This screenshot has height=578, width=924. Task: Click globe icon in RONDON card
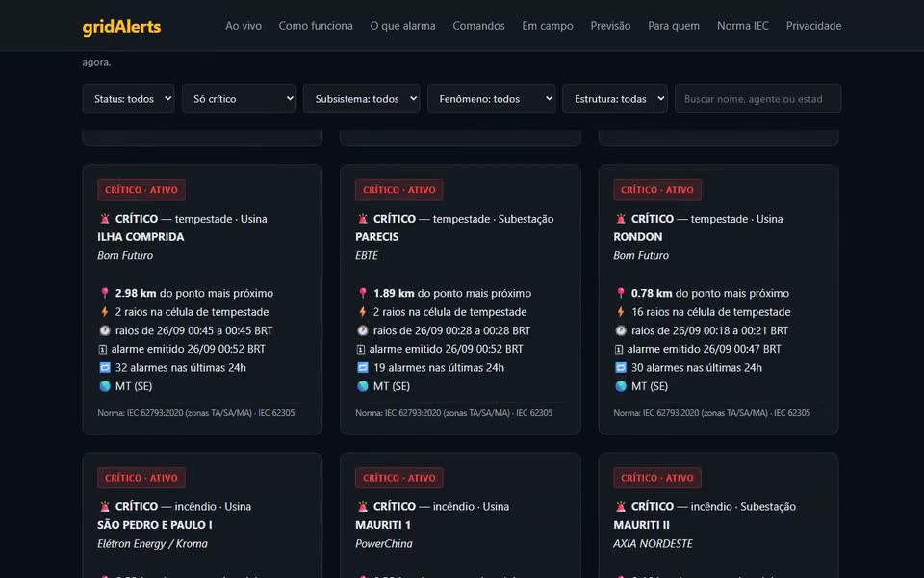(x=621, y=386)
